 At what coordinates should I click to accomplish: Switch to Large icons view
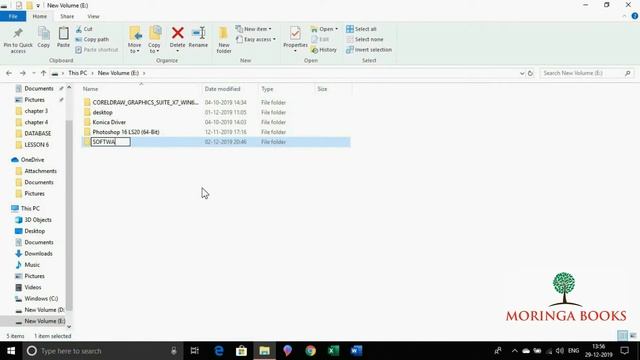pyautogui.click(x=633, y=336)
